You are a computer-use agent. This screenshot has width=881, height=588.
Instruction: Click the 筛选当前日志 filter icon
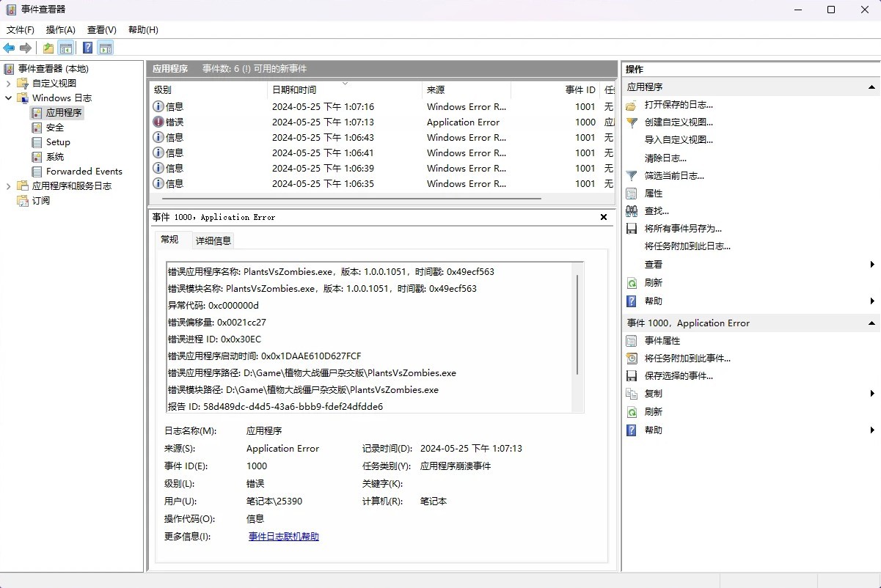click(632, 175)
